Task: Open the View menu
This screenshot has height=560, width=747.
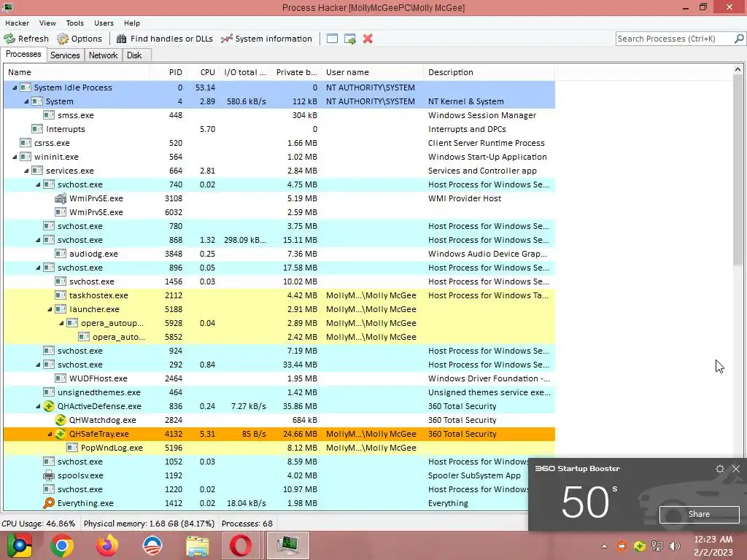Action: pos(47,23)
